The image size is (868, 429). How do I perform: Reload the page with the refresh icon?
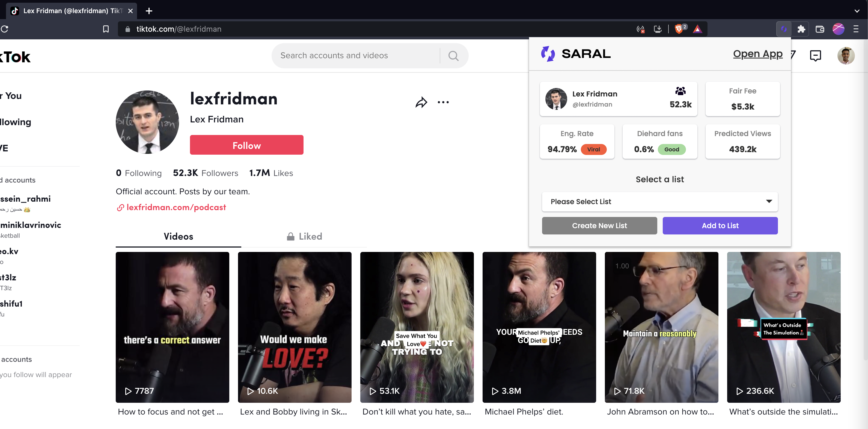pos(5,29)
